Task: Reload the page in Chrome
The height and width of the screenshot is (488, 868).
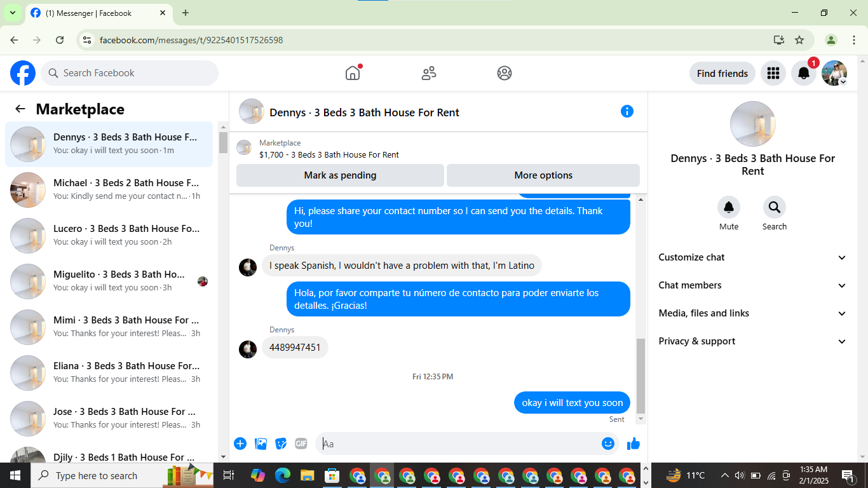Action: [60, 40]
